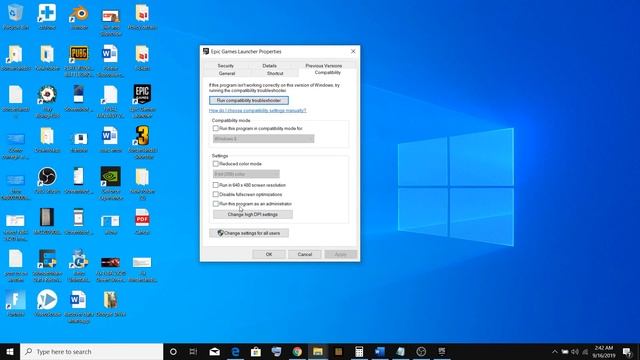The width and height of the screenshot is (640, 360).
Task: Open the Mail app from the taskbar
Action: click(215, 351)
